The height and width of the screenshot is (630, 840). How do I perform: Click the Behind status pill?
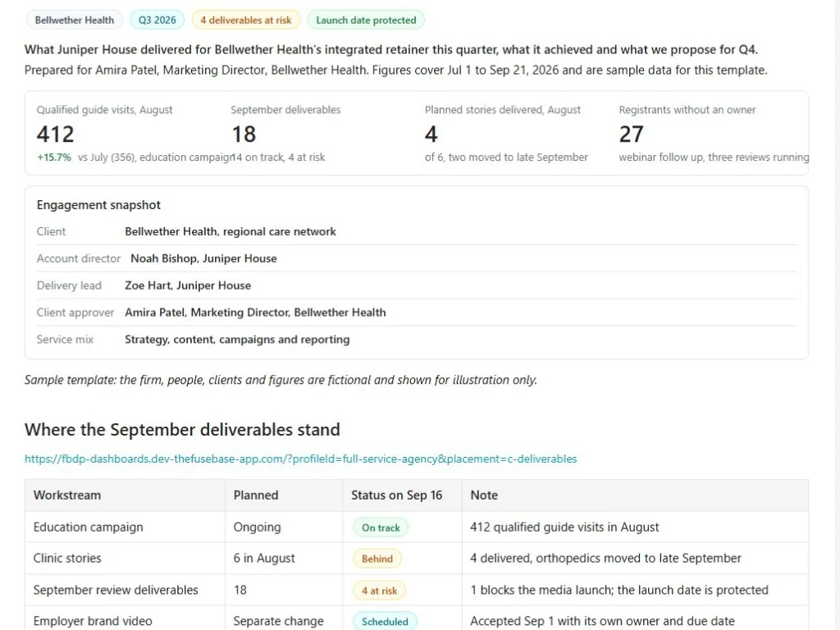coord(377,559)
